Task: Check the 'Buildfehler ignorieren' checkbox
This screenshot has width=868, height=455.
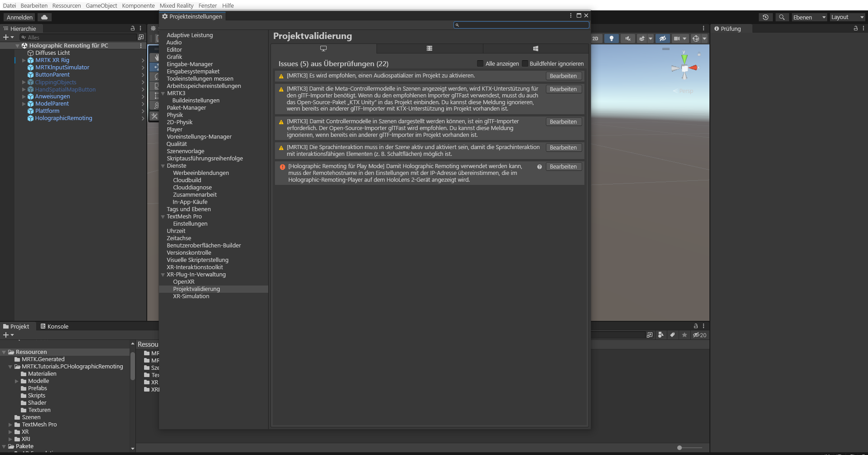Action: (525, 63)
